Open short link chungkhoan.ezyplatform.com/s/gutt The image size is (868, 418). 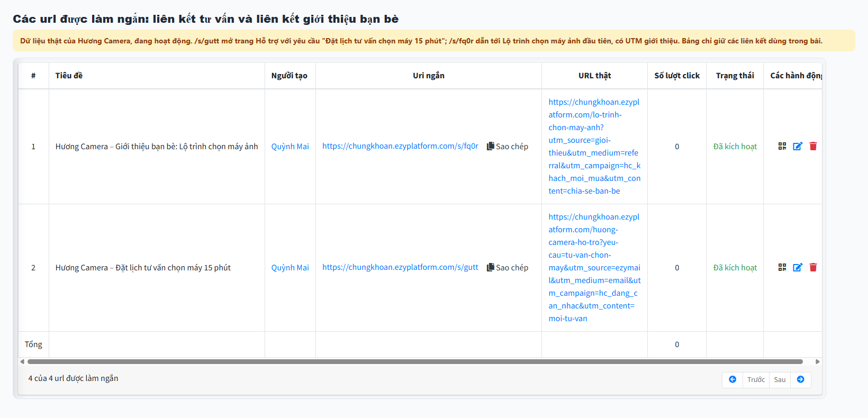click(x=400, y=267)
